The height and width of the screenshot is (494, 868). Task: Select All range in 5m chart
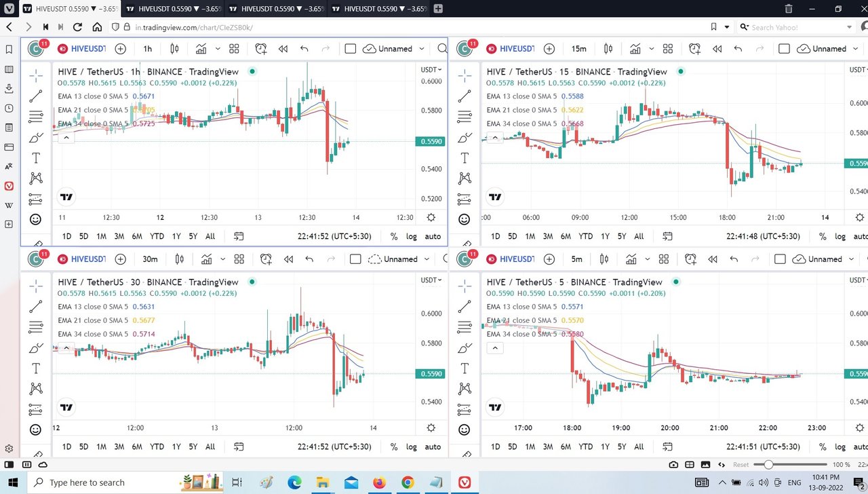pyautogui.click(x=639, y=446)
